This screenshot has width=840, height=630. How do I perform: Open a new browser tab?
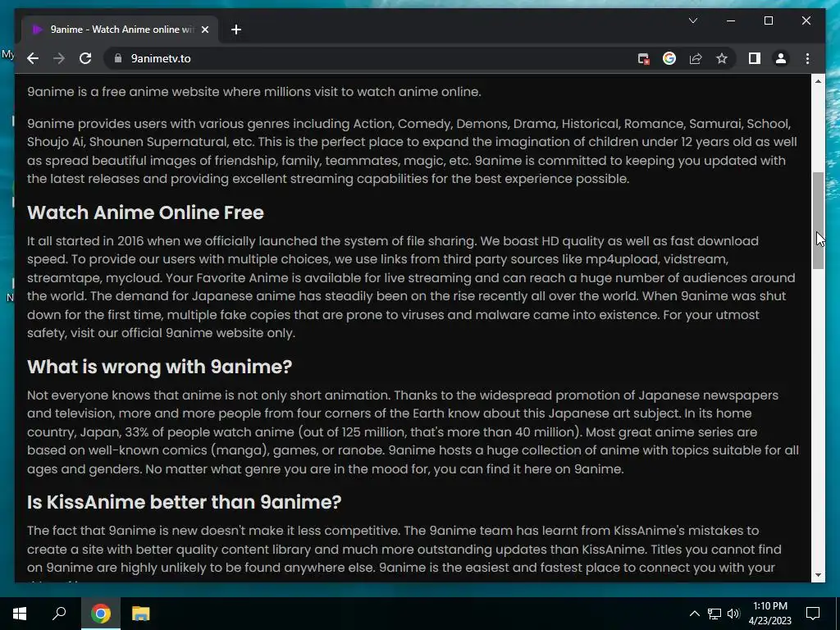pyautogui.click(x=236, y=30)
